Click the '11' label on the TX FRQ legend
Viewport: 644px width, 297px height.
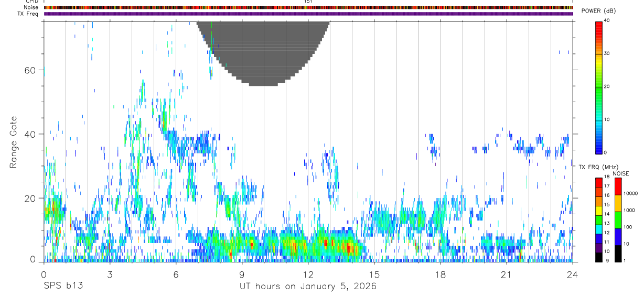(x=607, y=242)
